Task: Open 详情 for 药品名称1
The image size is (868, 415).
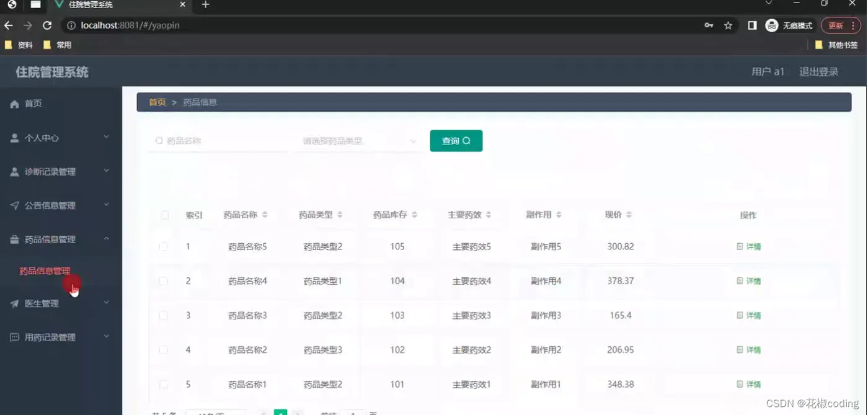Action: pos(748,385)
